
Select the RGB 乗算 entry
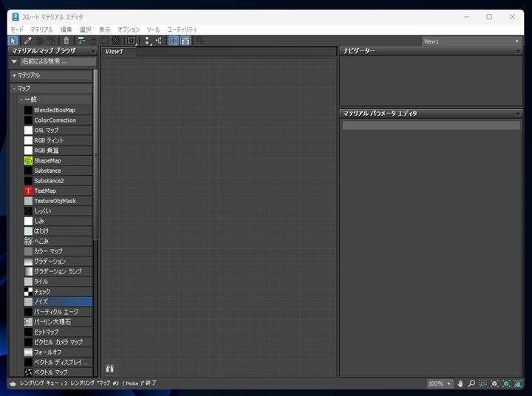pyautogui.click(x=58, y=150)
